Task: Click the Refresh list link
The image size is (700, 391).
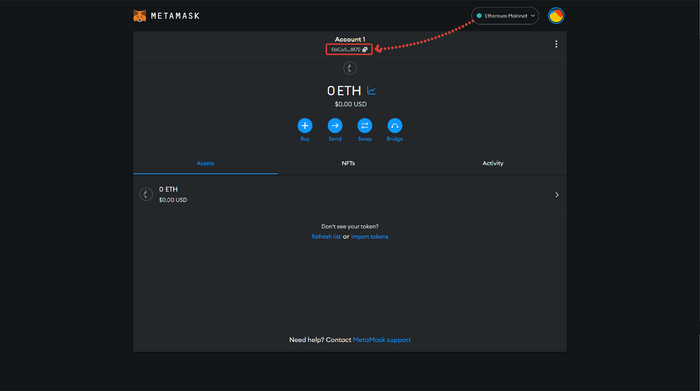Action: (326, 237)
